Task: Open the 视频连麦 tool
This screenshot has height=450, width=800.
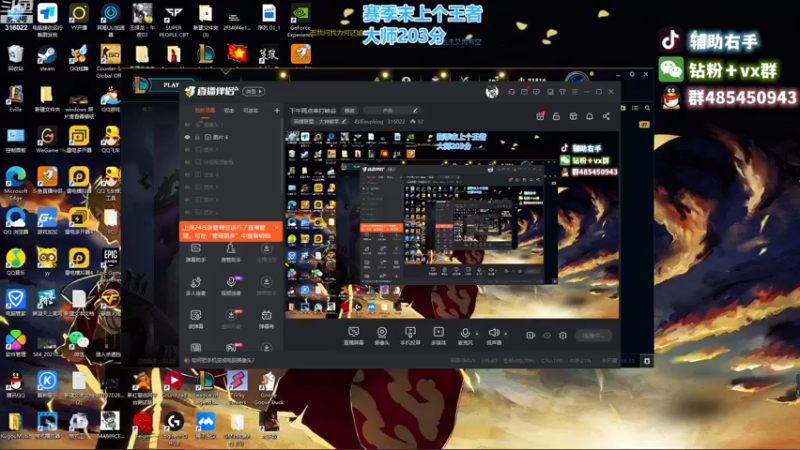Action: click(231, 286)
